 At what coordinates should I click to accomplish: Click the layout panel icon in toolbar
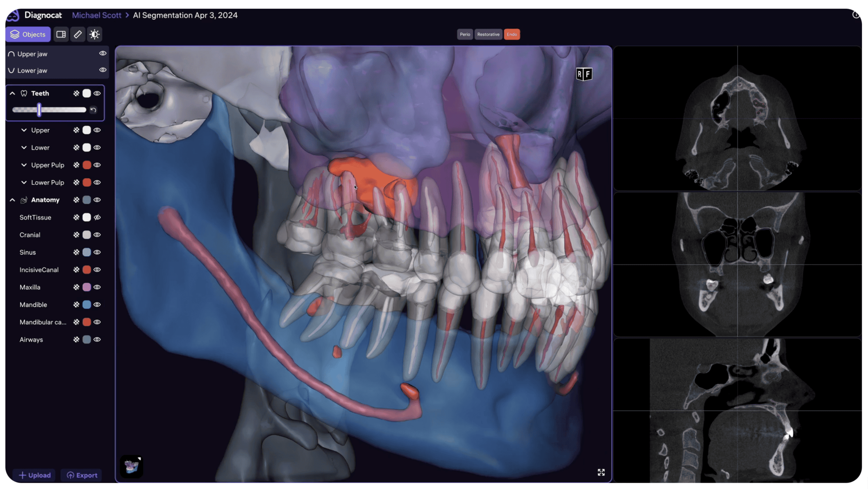(61, 34)
